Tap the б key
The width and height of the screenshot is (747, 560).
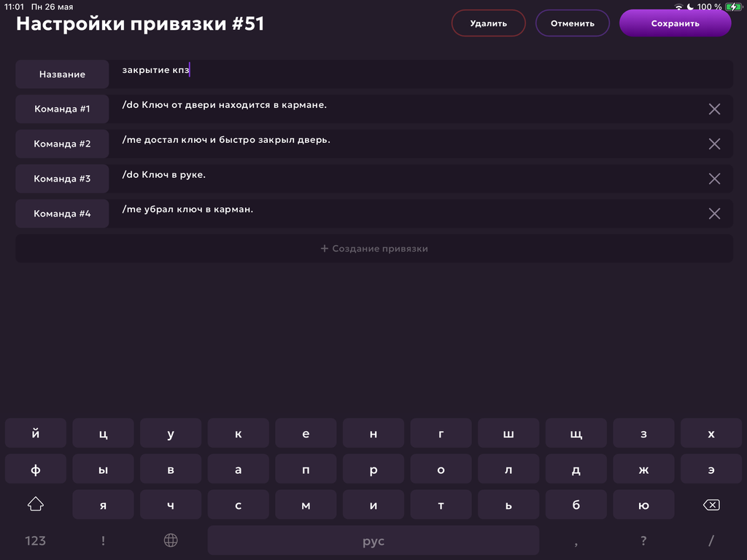click(x=576, y=505)
